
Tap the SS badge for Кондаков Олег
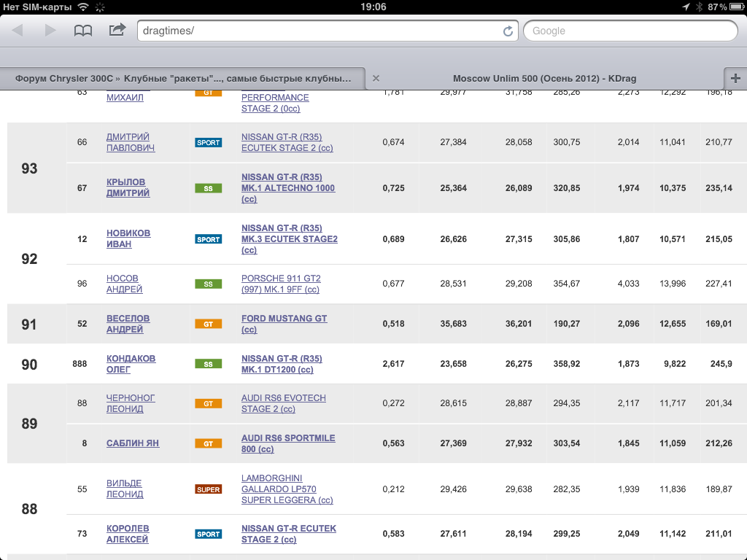point(208,365)
